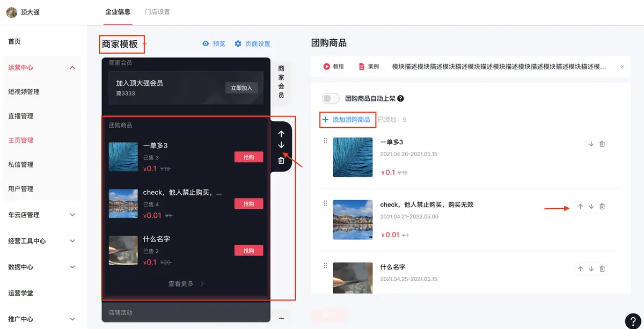644x329 pixels.
Task: Open 页面设置 gear icon
Action: (238, 44)
